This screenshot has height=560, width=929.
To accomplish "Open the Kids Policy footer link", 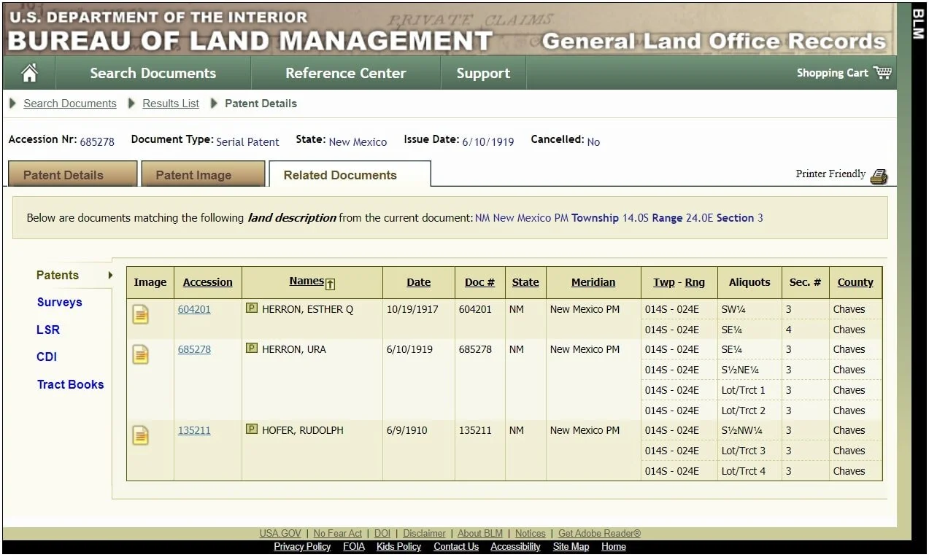I will coord(399,547).
